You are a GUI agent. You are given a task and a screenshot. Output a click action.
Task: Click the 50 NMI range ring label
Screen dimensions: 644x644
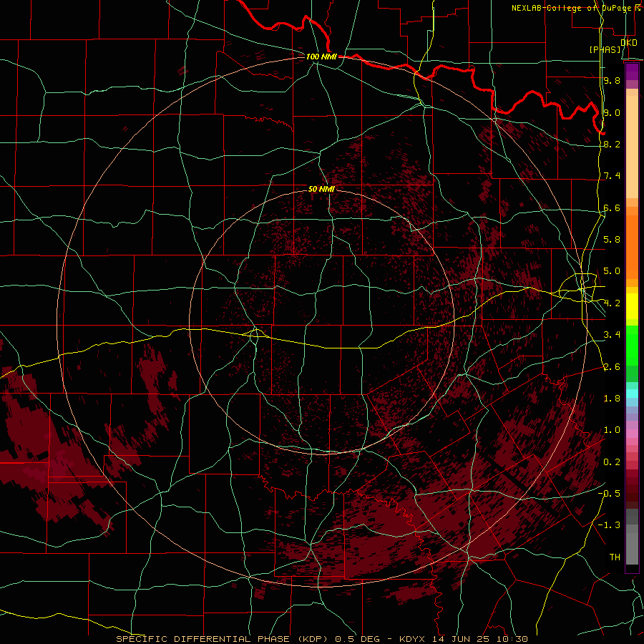click(x=321, y=189)
